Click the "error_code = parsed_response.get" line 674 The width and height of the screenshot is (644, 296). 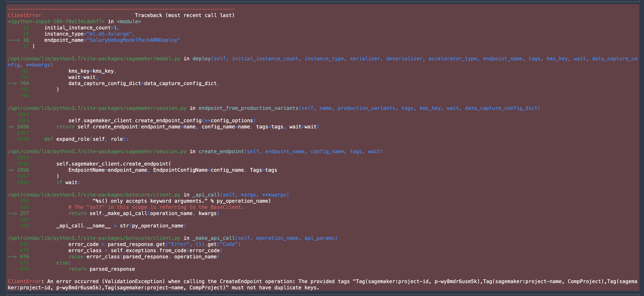coord(154,244)
